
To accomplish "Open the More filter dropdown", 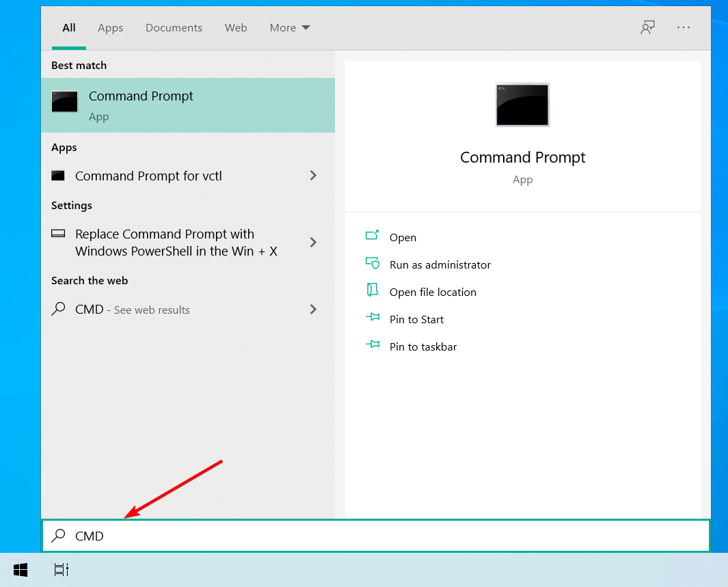I will (290, 28).
